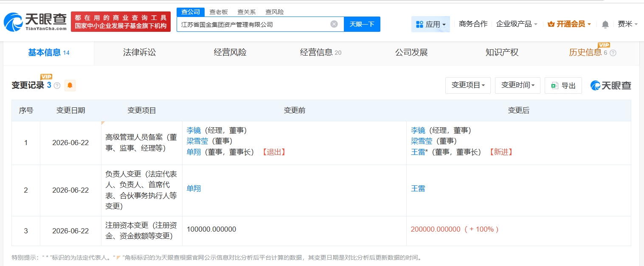Select the 知识产权 tab
This screenshot has width=644, height=266.
click(x=502, y=53)
